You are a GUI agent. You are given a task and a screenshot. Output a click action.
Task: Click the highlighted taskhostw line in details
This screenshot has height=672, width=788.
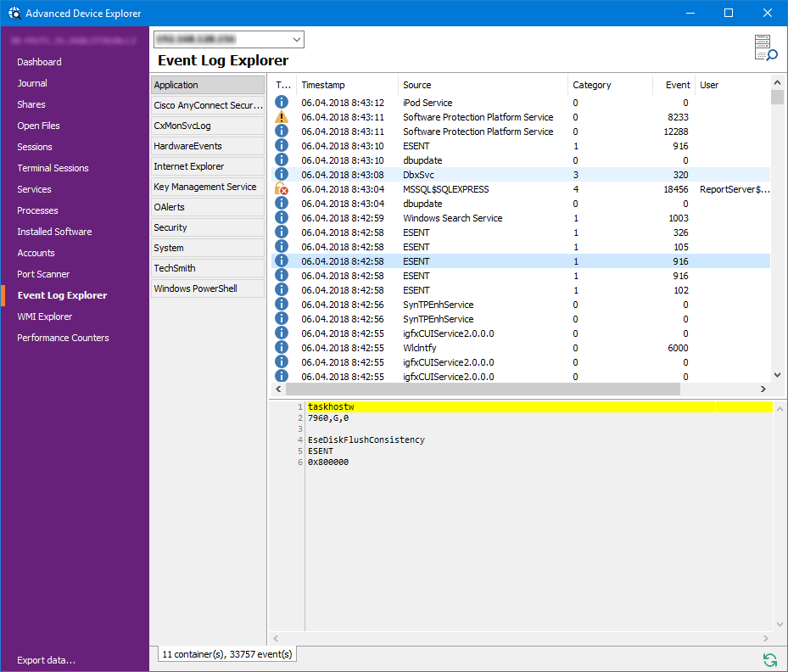coord(539,406)
